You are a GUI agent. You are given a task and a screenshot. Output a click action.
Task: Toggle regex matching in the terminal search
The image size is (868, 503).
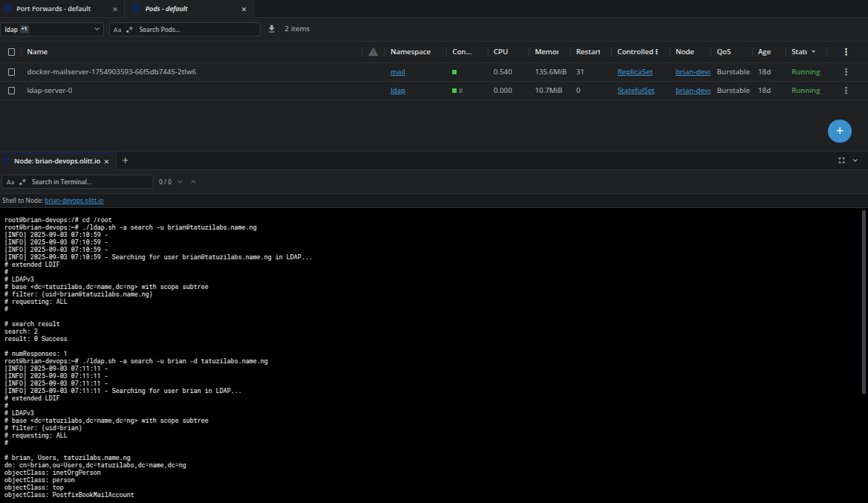22,182
